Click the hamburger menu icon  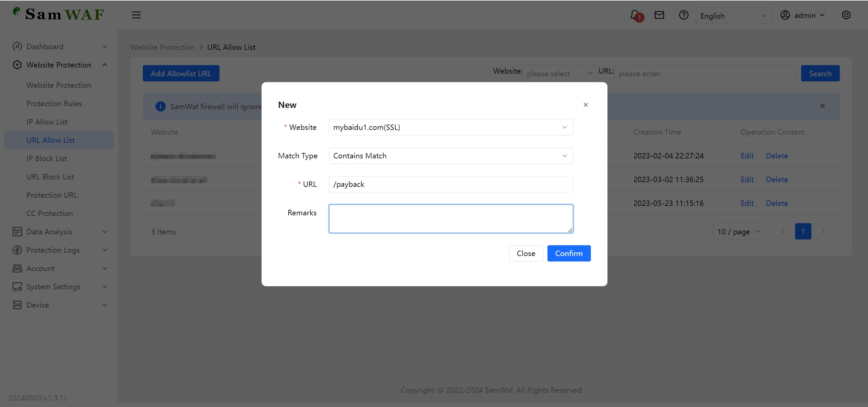(x=136, y=15)
